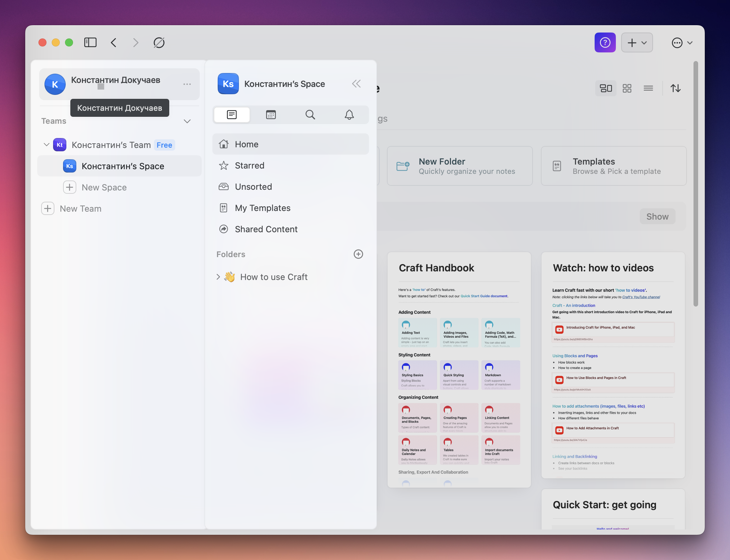
Task: Click the back navigation arrow
Action: (x=114, y=42)
